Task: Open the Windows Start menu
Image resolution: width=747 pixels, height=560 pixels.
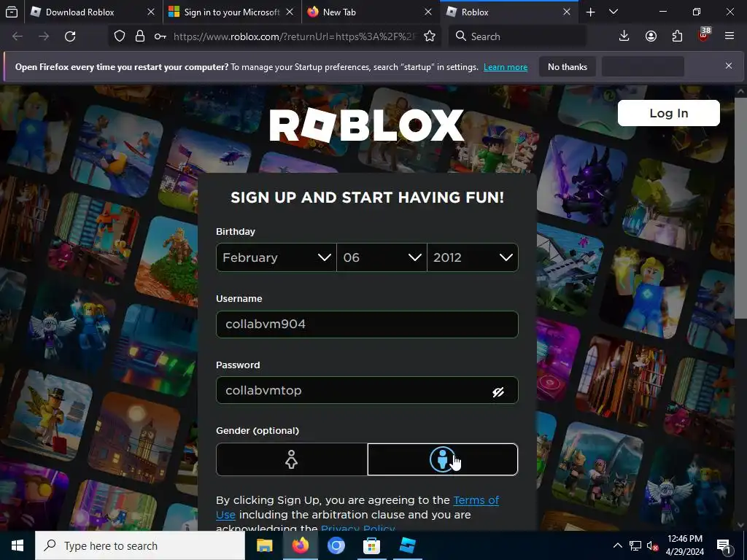Action: (18, 545)
